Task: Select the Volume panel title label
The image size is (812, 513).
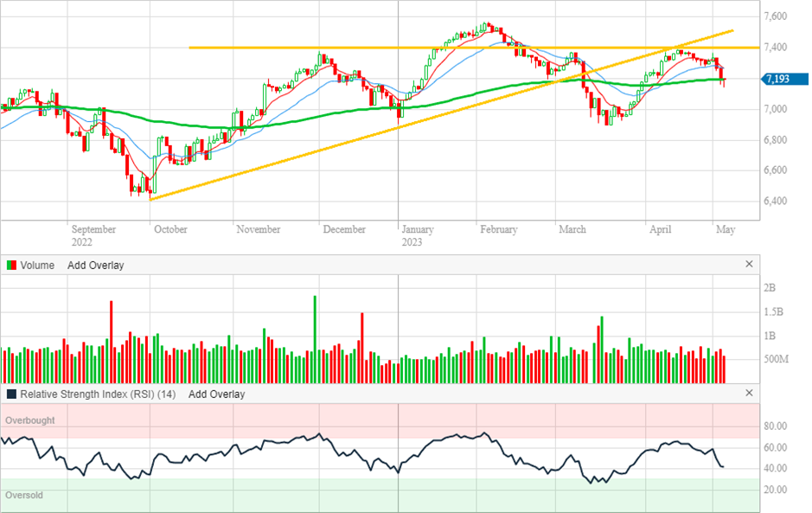Action: tap(37, 266)
